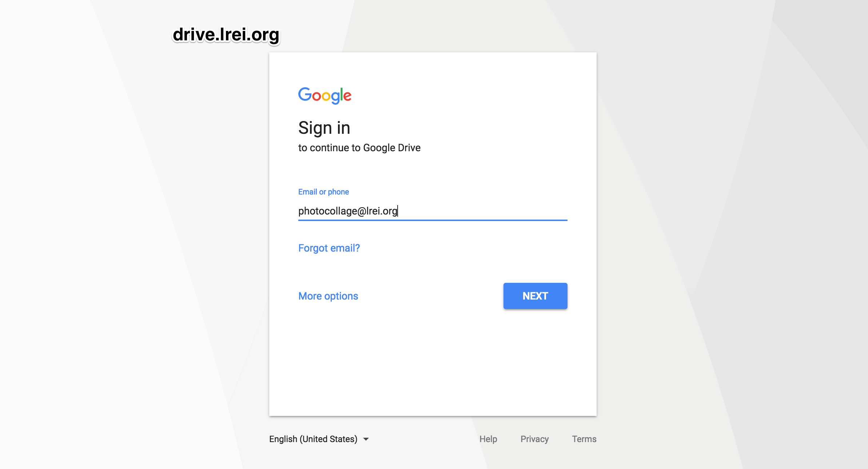
Task: Click the Forgot email? link
Action: tap(329, 248)
